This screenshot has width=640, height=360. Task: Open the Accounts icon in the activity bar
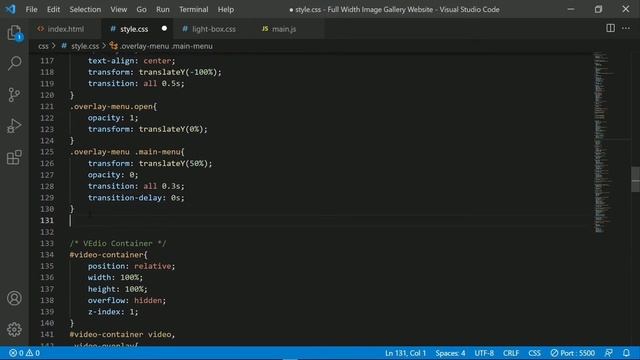[x=14, y=298]
